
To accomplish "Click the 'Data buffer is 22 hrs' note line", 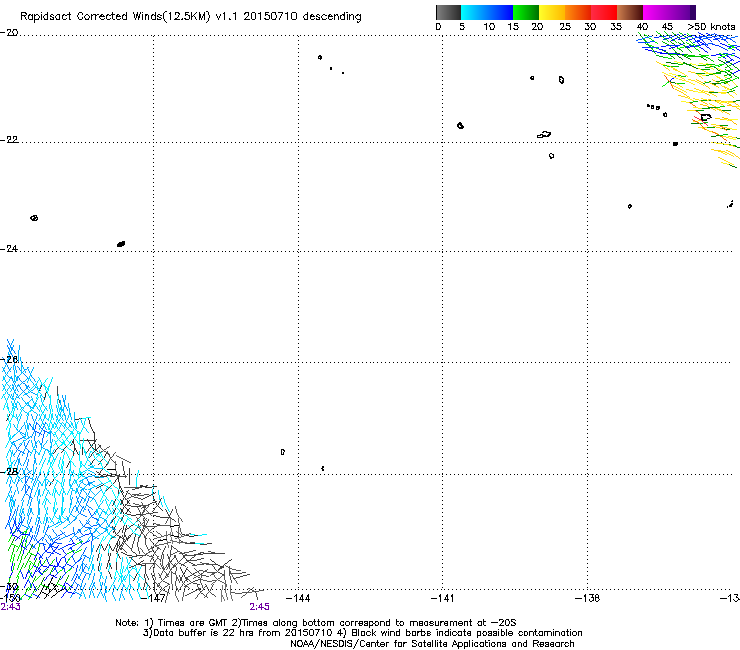I will [x=362, y=633].
